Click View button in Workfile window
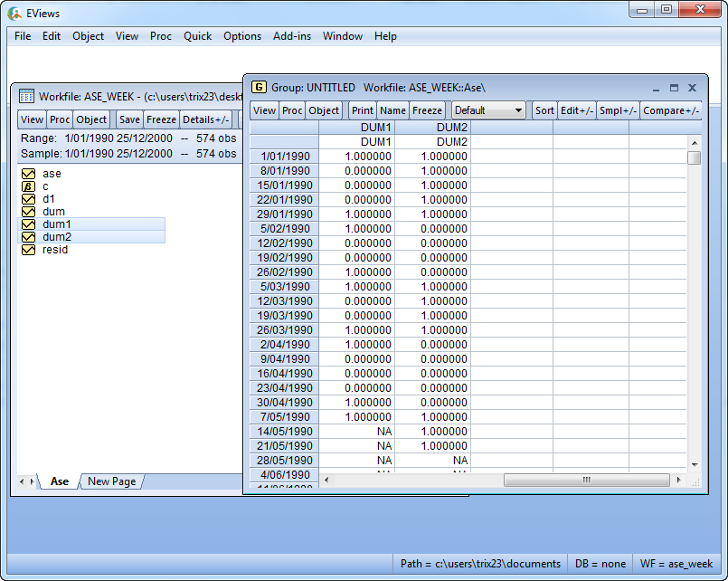728x581 pixels. 32,119
